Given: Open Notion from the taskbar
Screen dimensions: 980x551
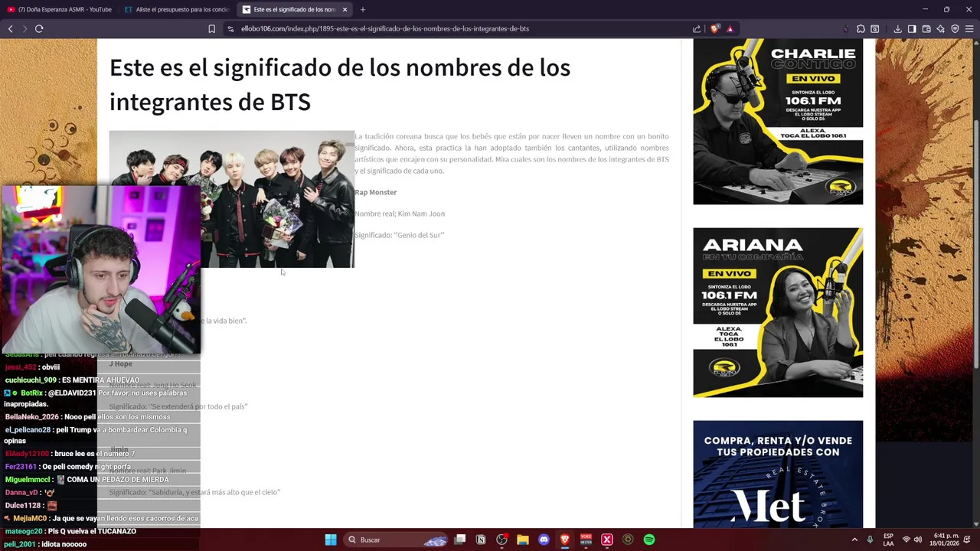Looking at the screenshot, I should pyautogui.click(x=481, y=540).
